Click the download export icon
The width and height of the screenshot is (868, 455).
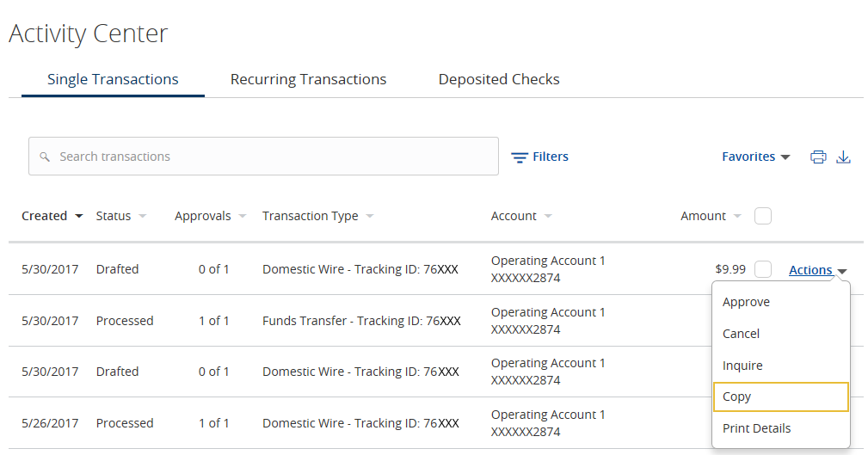[x=843, y=157]
